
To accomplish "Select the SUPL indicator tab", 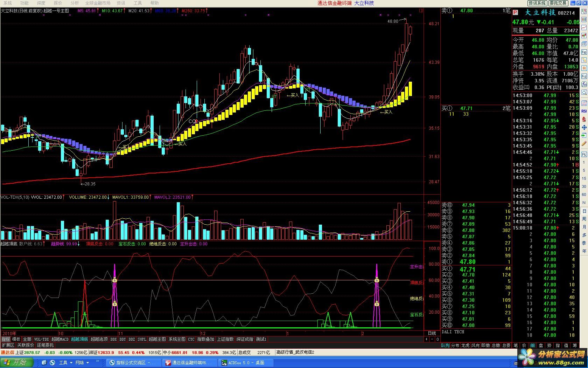I will (x=142, y=339).
